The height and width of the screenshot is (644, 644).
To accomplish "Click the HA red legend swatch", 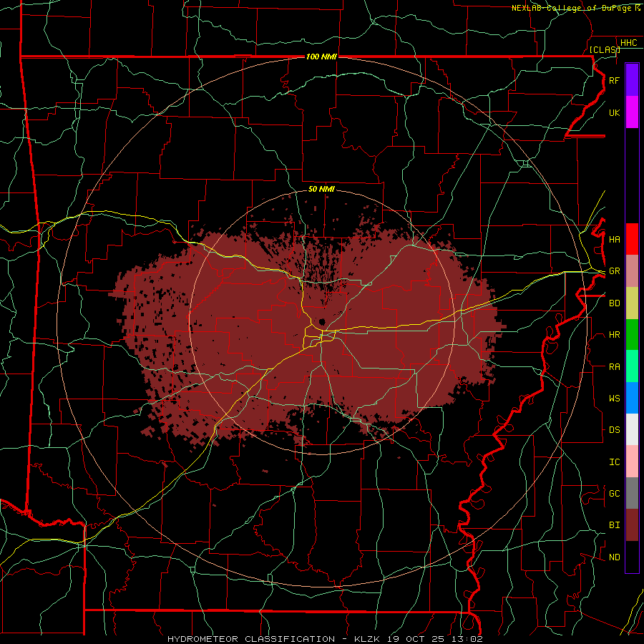I will pos(632,239).
